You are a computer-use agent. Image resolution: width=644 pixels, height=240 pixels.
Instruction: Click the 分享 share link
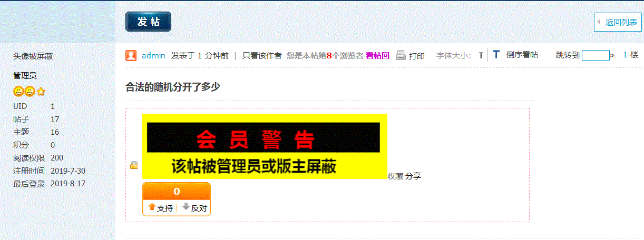(x=413, y=176)
